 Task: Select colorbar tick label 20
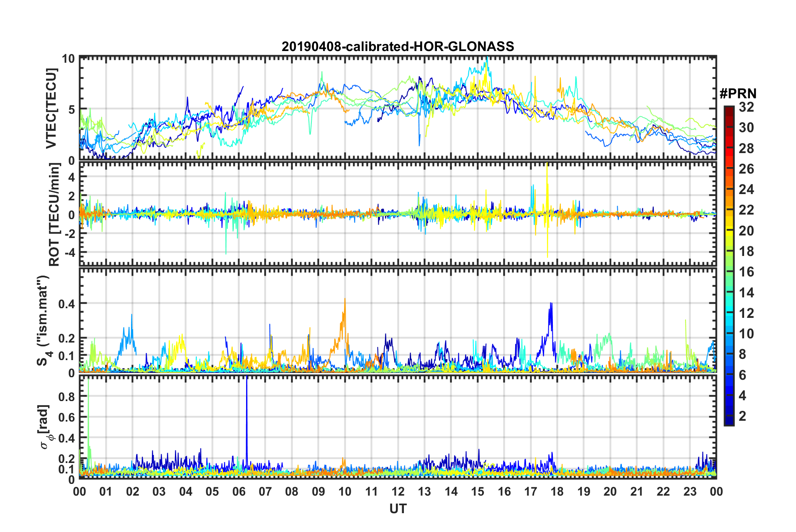coord(746,231)
